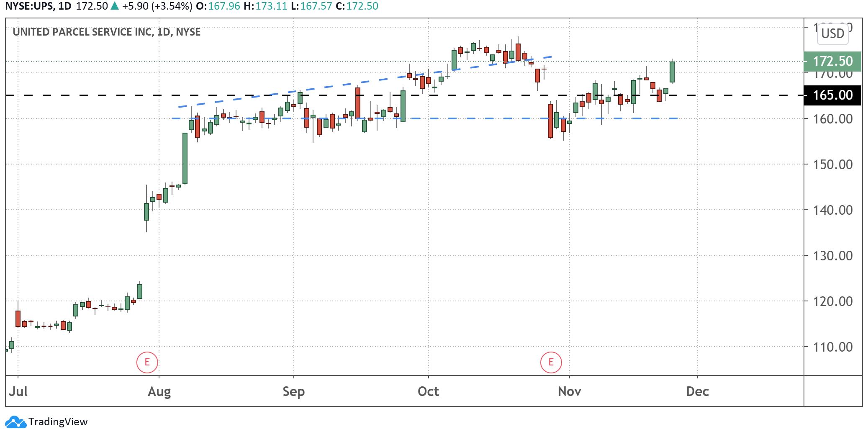Viewport: 868px width, 437px height.
Task: Click the Jul label on time axis
Action: tap(18, 391)
